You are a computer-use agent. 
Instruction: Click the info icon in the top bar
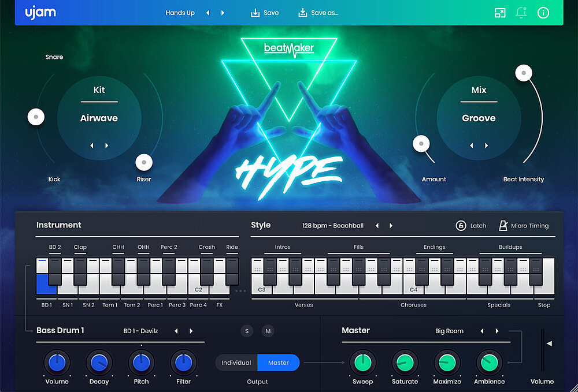[x=543, y=12]
